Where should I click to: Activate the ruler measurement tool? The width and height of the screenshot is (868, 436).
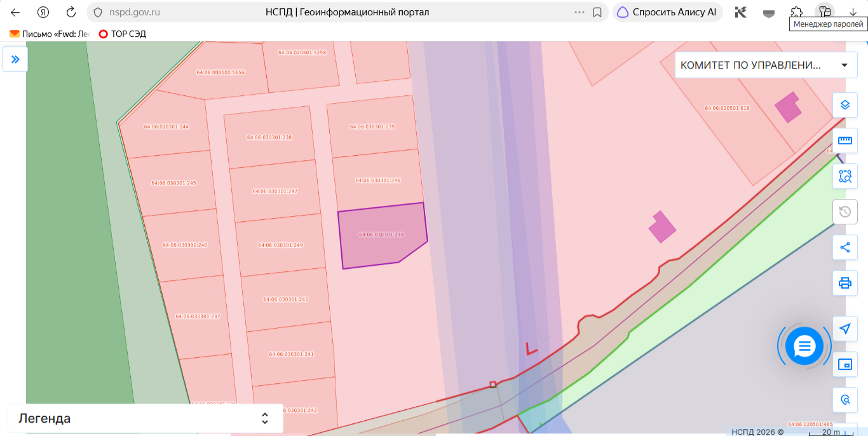(845, 140)
